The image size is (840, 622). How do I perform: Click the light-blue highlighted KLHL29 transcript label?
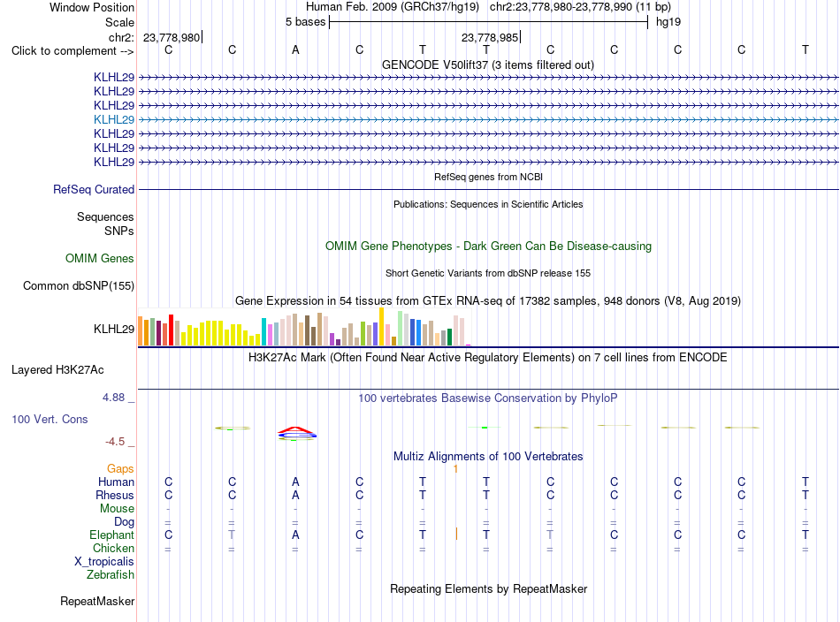(x=113, y=119)
